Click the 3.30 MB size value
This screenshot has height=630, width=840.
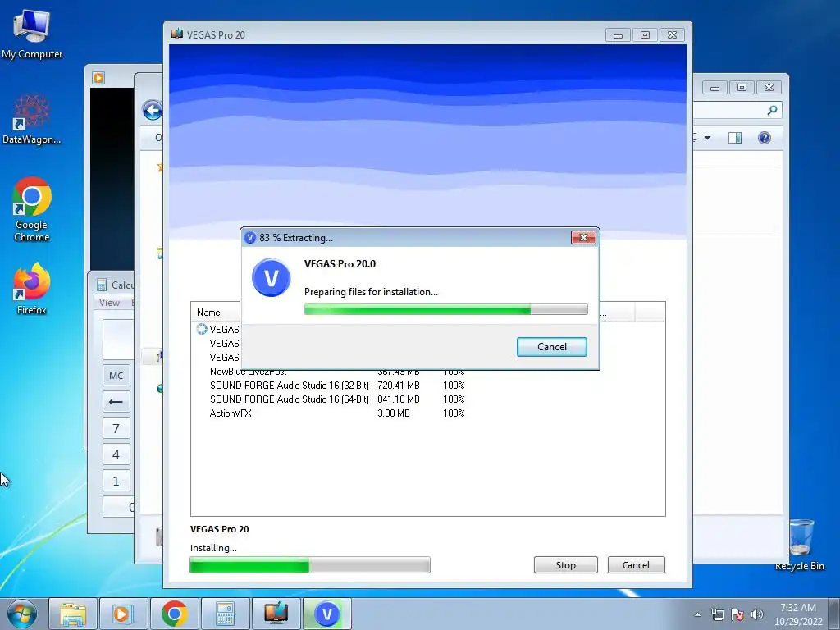click(x=394, y=413)
